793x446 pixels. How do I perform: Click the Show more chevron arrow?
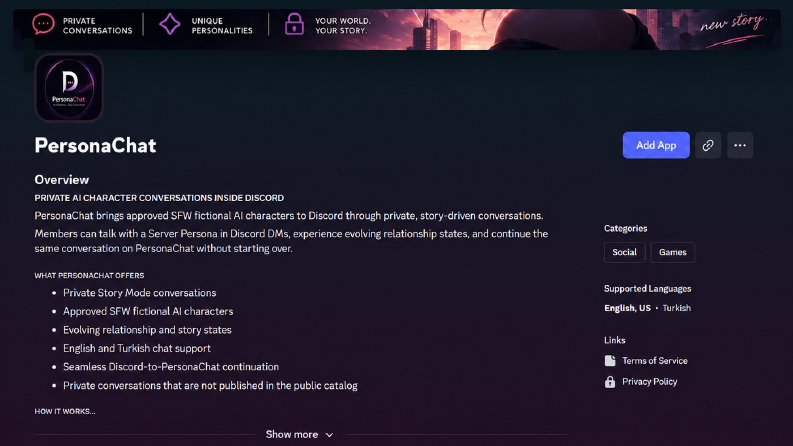pyautogui.click(x=329, y=435)
